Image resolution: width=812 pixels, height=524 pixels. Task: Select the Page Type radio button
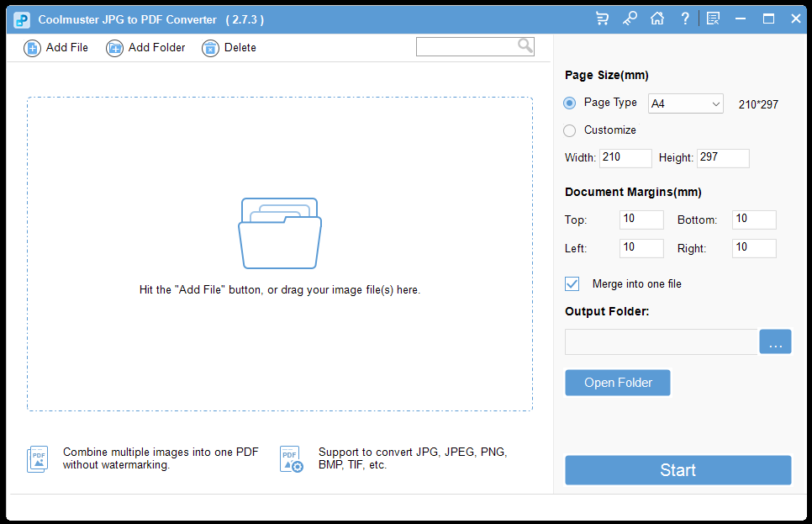pyautogui.click(x=570, y=103)
